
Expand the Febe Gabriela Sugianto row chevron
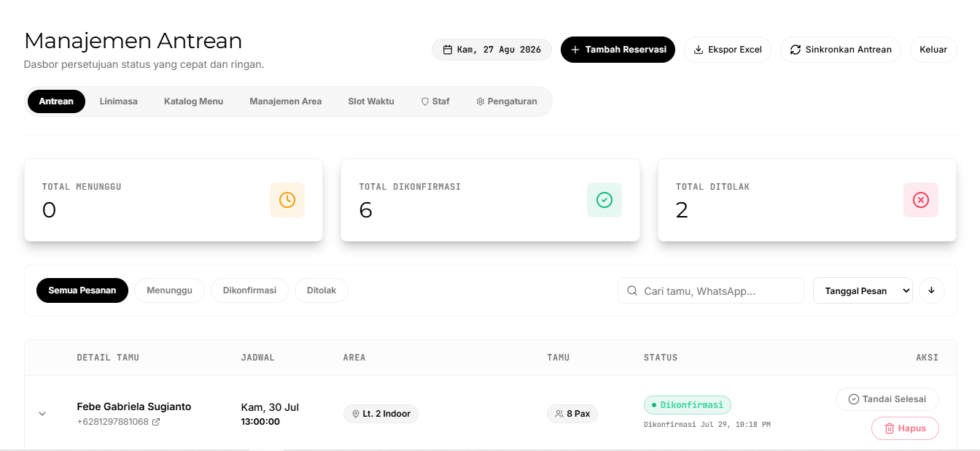coord(42,414)
